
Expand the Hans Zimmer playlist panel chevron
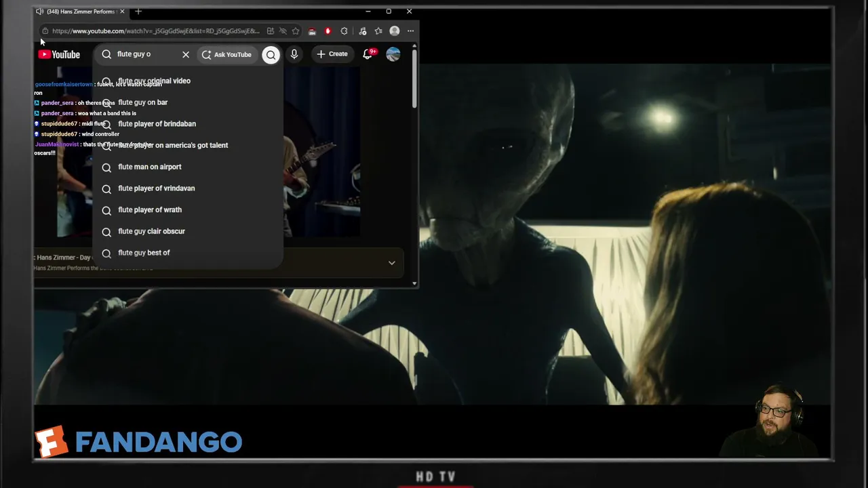391,263
